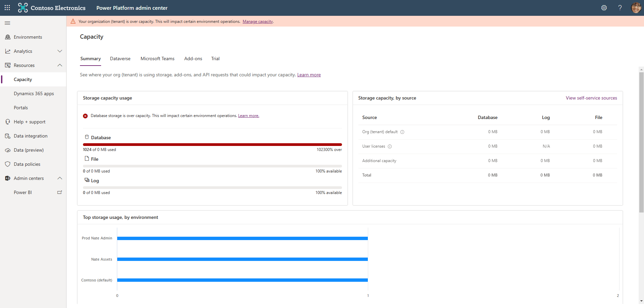Collapse the Admin centers section chevron
This screenshot has height=308, width=644.
(x=60, y=178)
